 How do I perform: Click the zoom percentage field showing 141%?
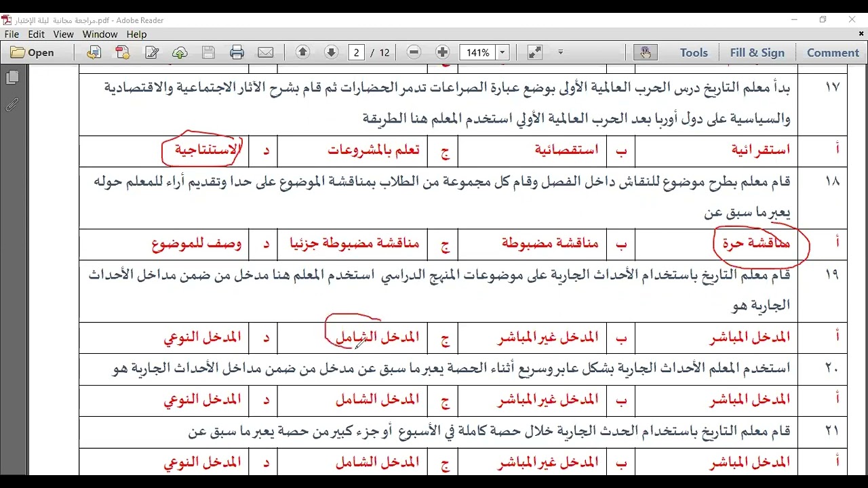click(478, 52)
